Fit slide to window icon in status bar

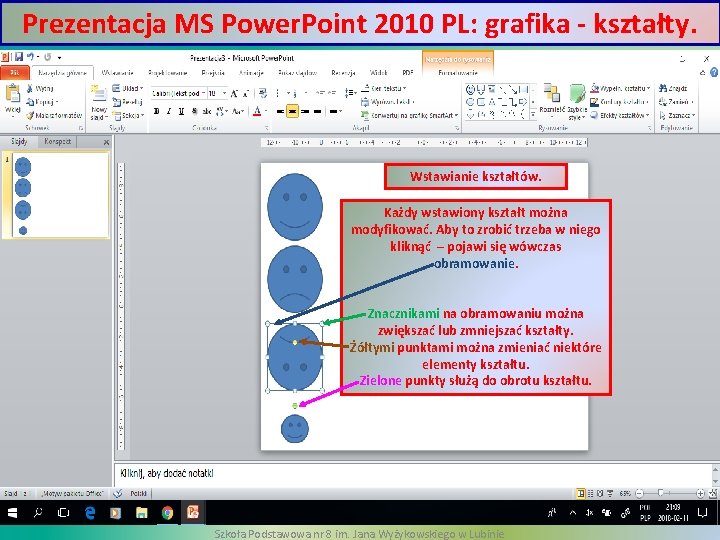pos(713,494)
